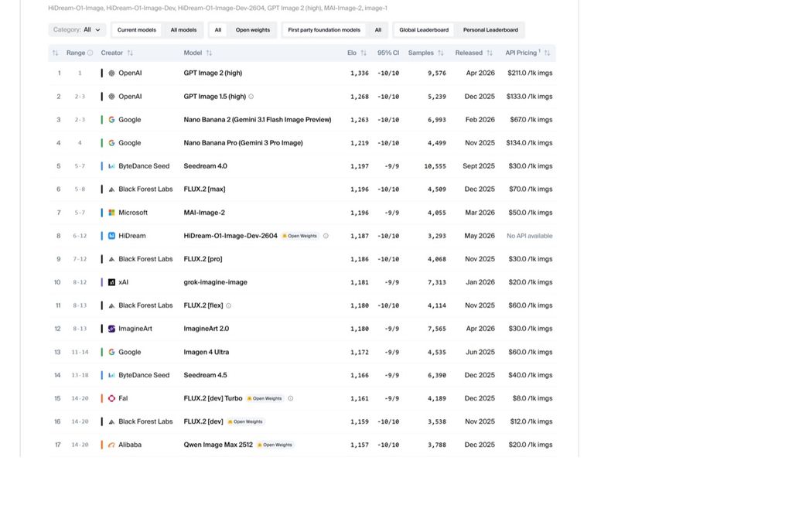Image resolution: width=792 pixels, height=532 pixels.
Task: Switch to Personal Leaderboard
Action: [490, 30]
